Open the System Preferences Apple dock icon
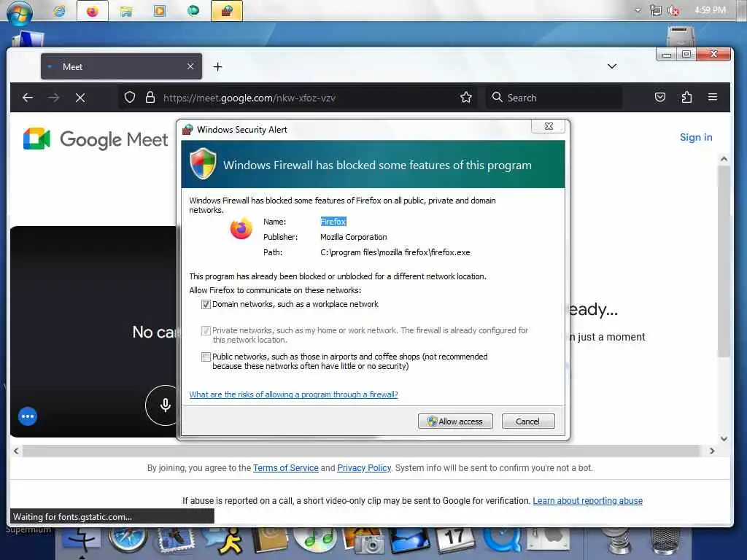Viewport: 747px width, 560px height. pyautogui.click(x=549, y=540)
